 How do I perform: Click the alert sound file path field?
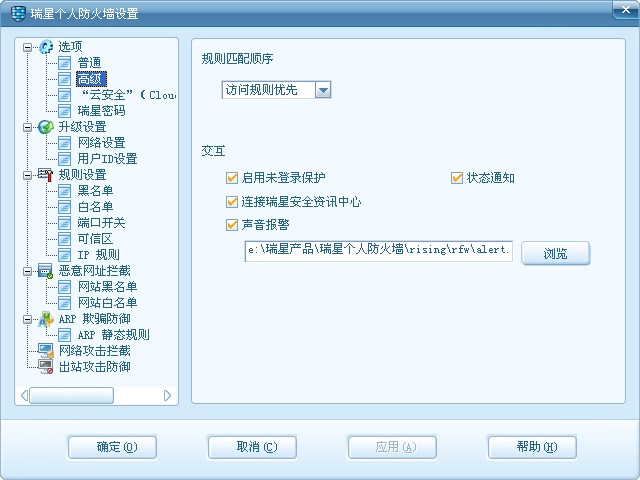378,251
